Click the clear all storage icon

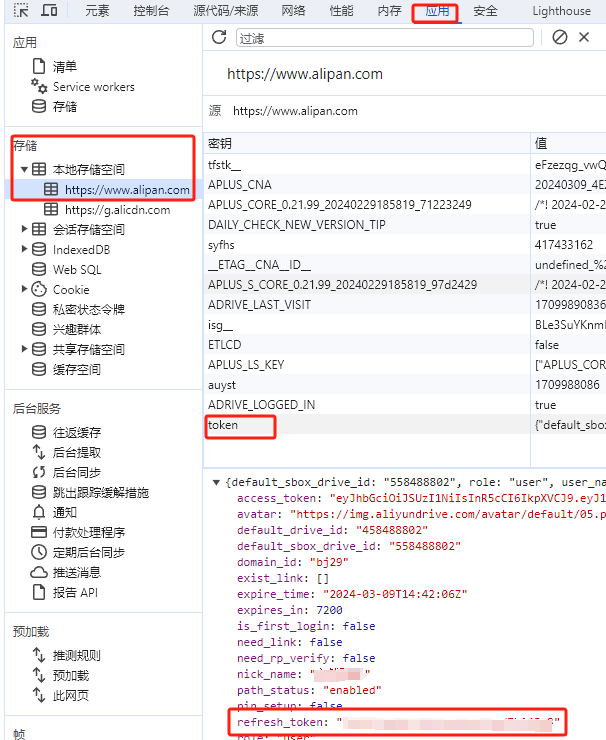click(x=560, y=37)
